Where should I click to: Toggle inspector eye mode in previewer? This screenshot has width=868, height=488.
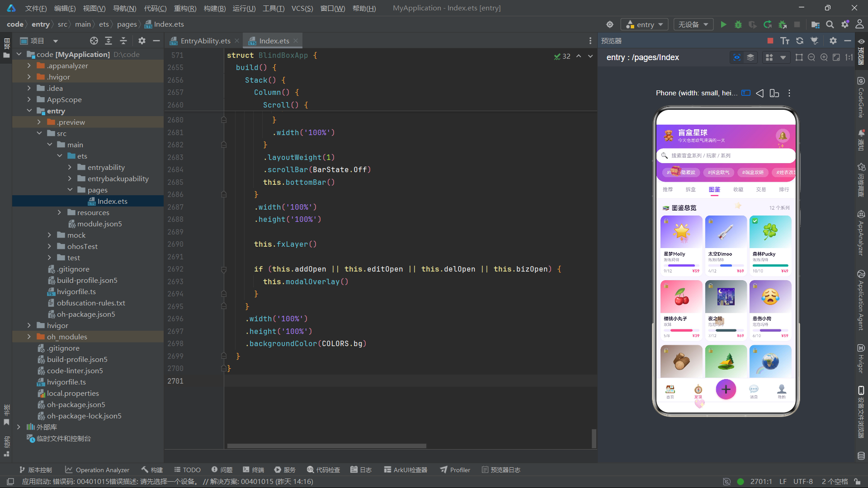737,57
